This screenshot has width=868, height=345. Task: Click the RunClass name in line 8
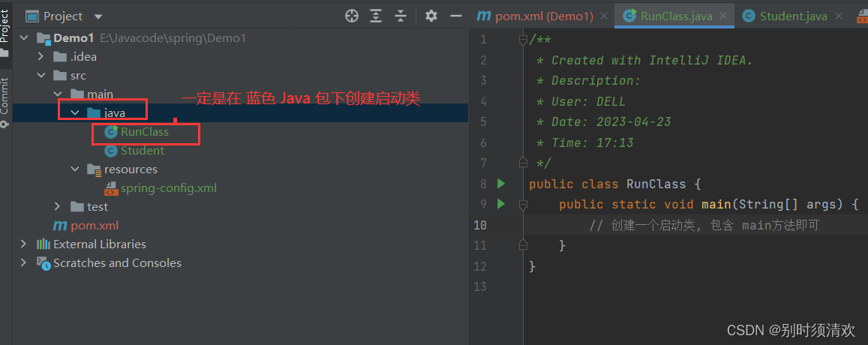pos(656,184)
